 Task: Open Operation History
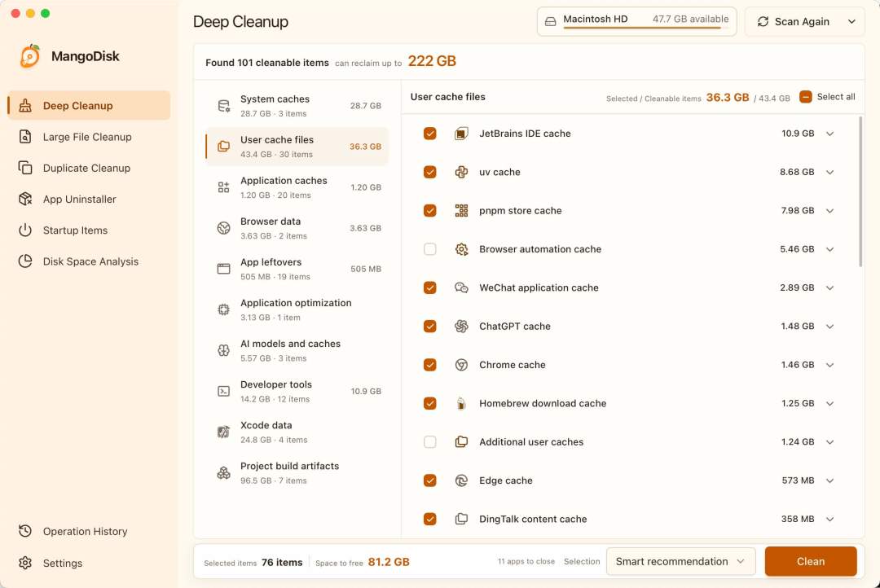pos(90,531)
